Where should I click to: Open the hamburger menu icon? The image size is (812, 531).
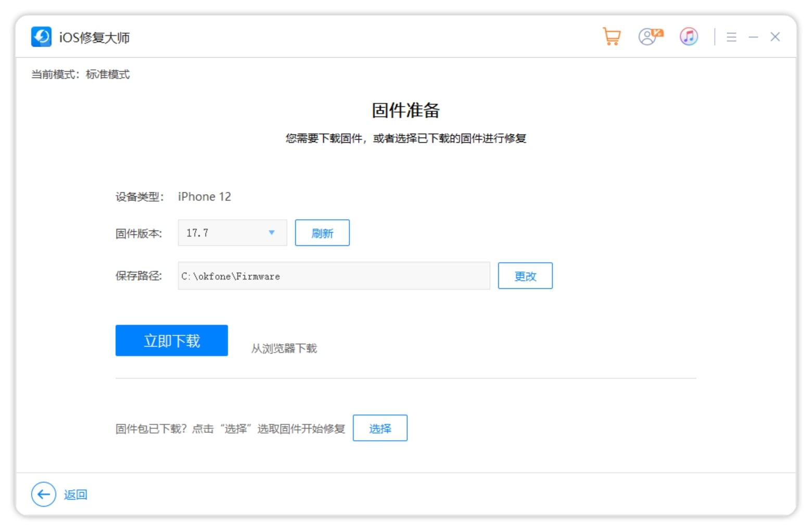pyautogui.click(x=731, y=37)
